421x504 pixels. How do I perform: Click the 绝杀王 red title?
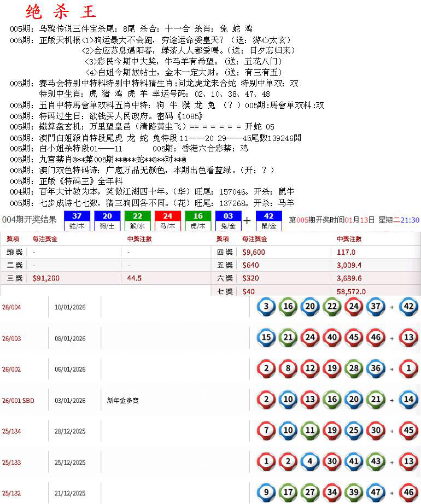61,12
